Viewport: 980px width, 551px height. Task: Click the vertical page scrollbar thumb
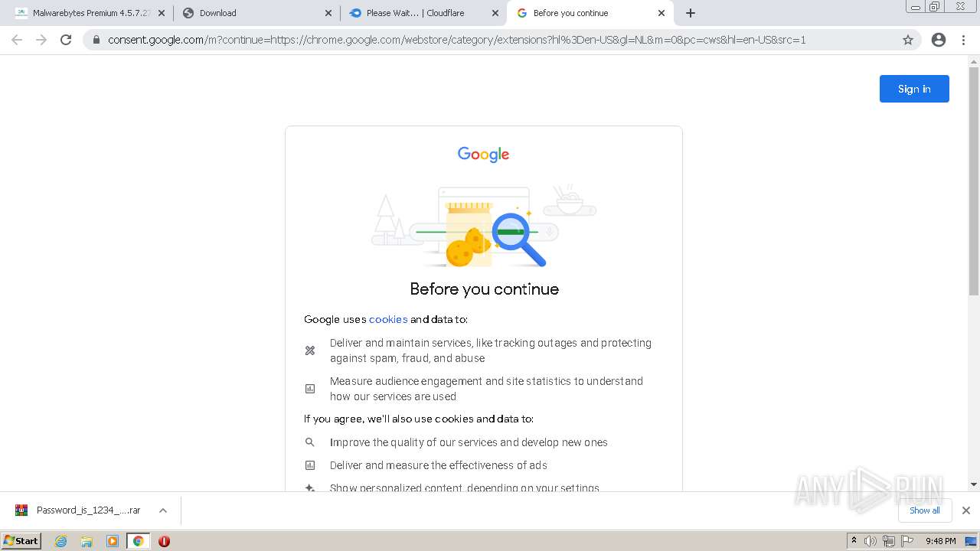974,181
